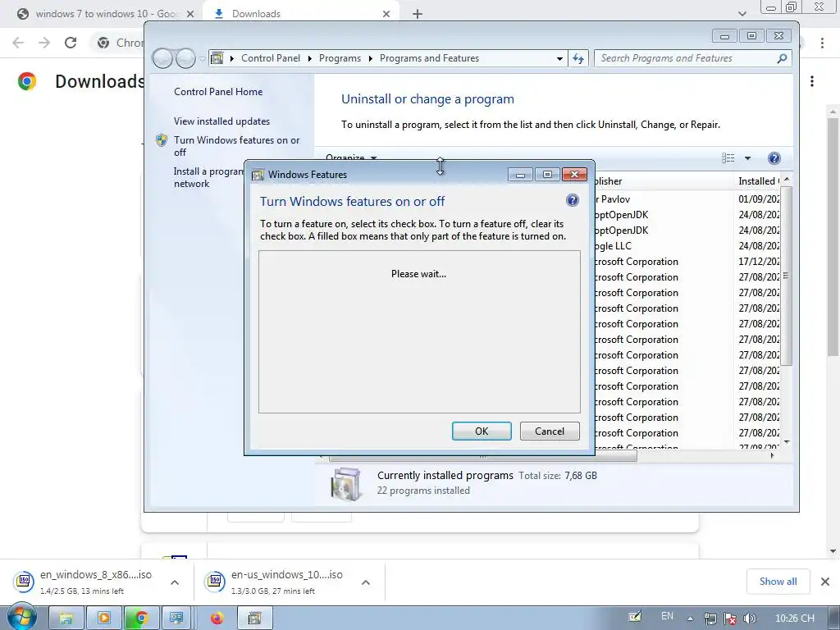Click Programs breadcrumb

340,58
